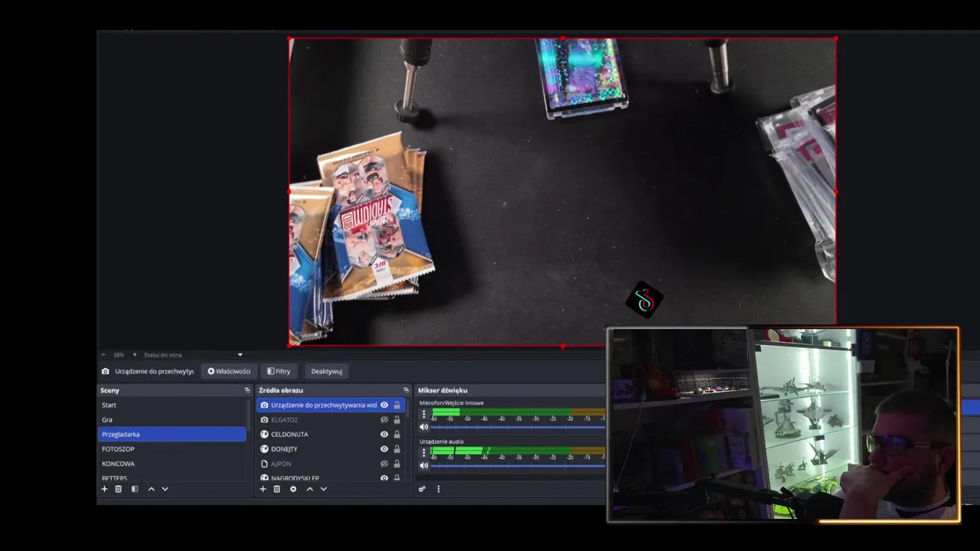
Task: Lock the CELDONUTA source
Action: click(x=397, y=434)
